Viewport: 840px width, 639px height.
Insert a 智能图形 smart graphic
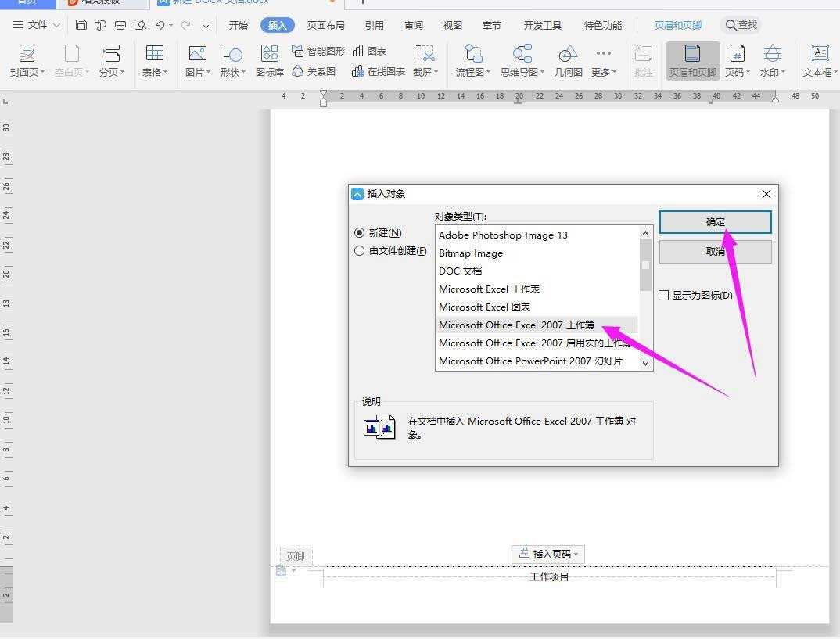pos(317,51)
